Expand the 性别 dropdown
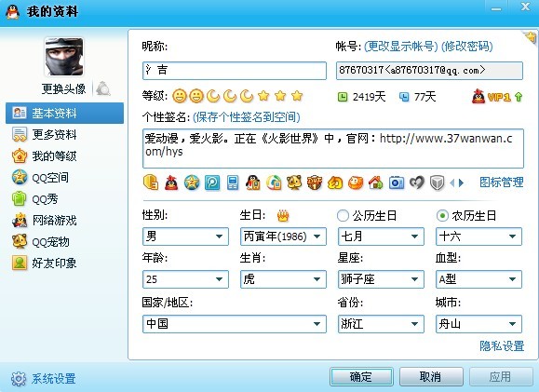This screenshot has height=392, width=539. pos(185,237)
